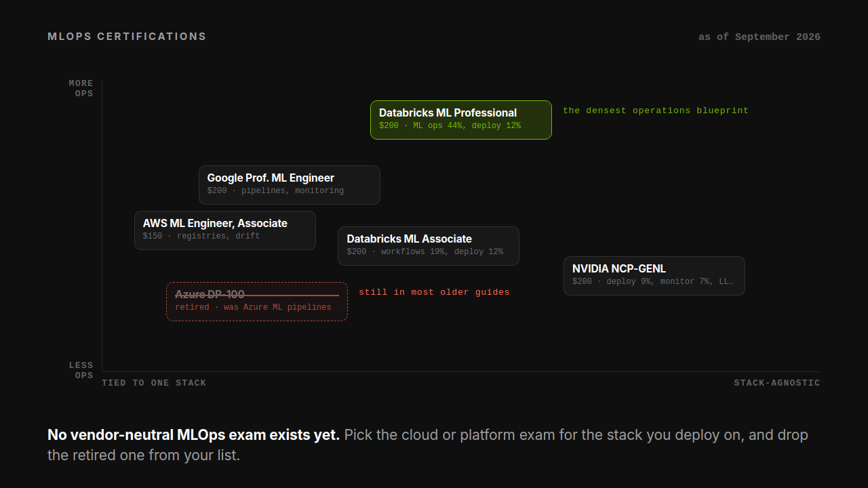The height and width of the screenshot is (488, 868).
Task: Click the AWS ML Engineer, Associate card
Action: point(225,230)
